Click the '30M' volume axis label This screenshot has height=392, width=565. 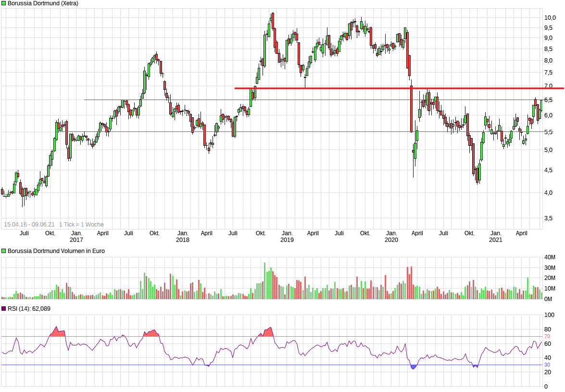click(x=550, y=268)
